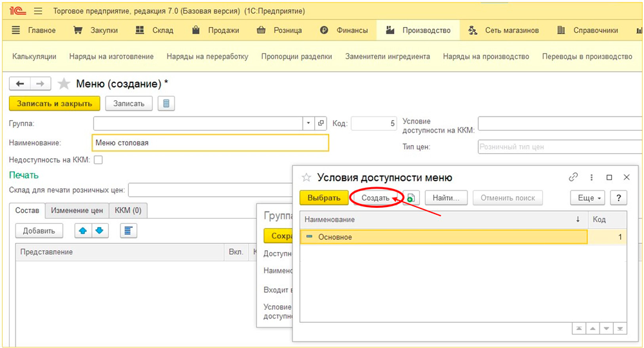Switch to the Изменение цен tab

click(x=77, y=210)
